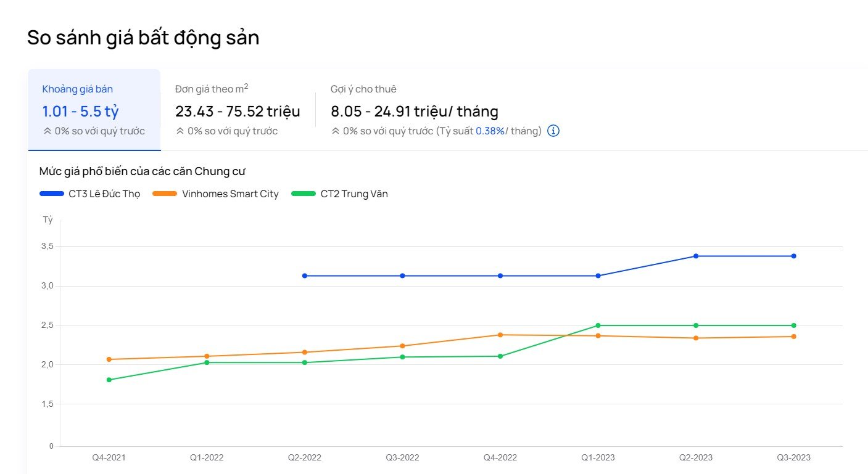The width and height of the screenshot is (868, 474).
Task: Select green CT2 Trung Văn point at Q3-2022
Action: tap(402, 357)
